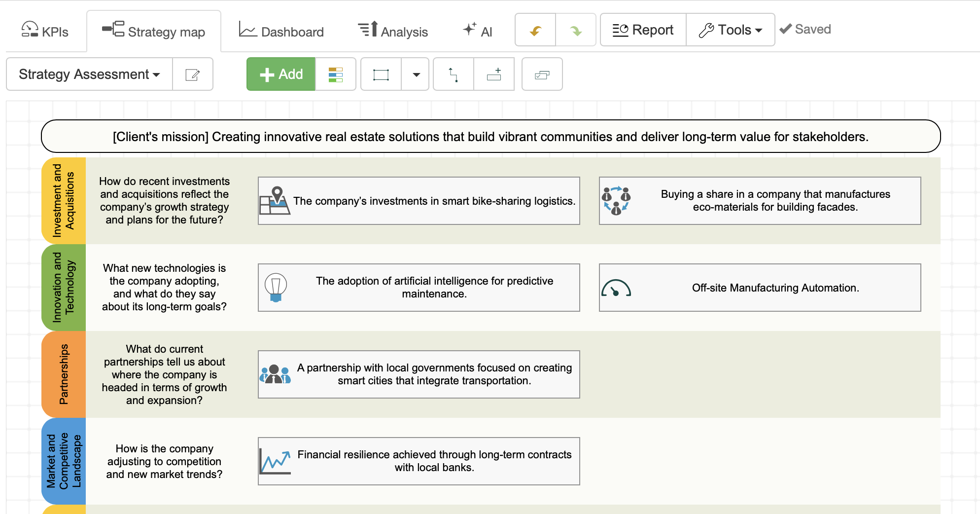Viewport: 980px width, 514px height.
Task: Open the Strategy Assessment dropdown
Action: (89, 74)
